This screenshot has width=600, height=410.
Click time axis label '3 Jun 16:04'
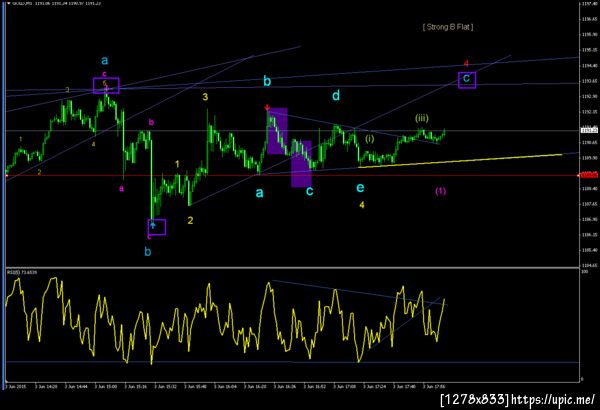click(x=225, y=387)
